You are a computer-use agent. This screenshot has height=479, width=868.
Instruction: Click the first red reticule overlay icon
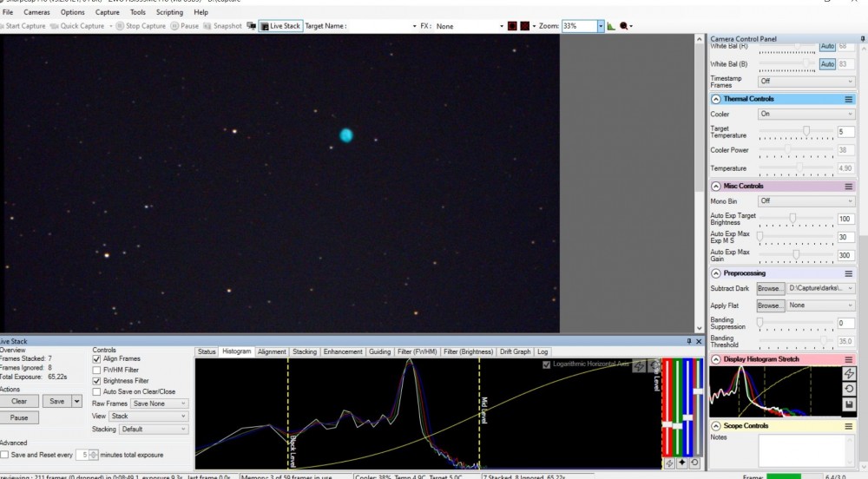[512, 26]
